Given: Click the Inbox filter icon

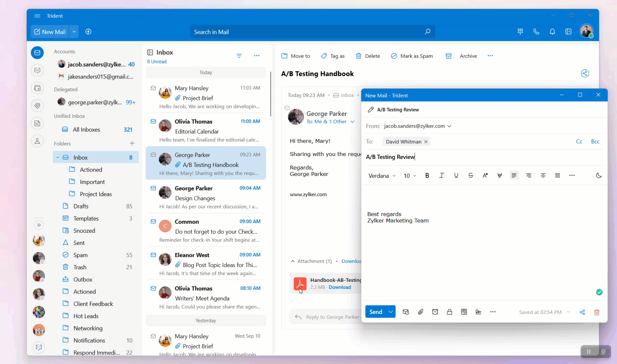Looking at the screenshot, I should click(x=239, y=56).
